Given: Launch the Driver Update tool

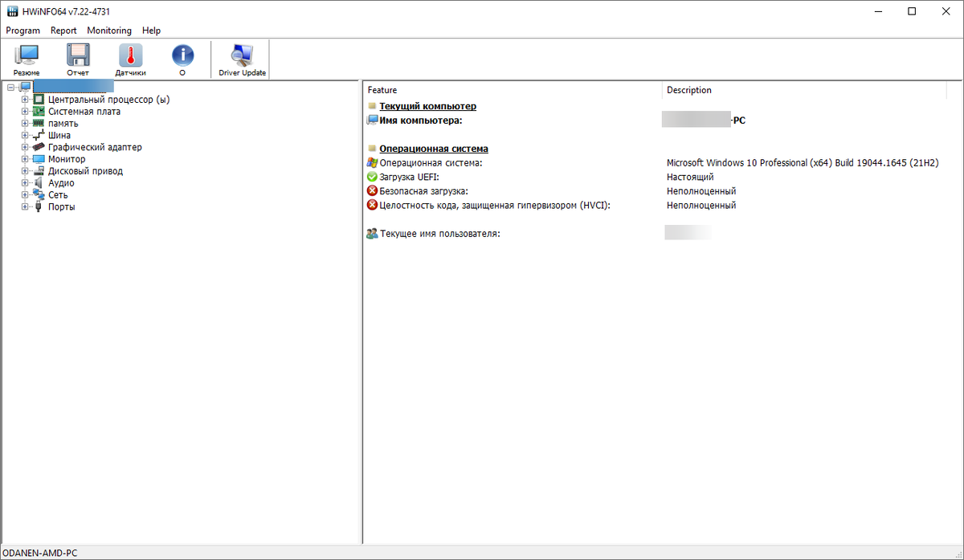Looking at the screenshot, I should [x=242, y=60].
